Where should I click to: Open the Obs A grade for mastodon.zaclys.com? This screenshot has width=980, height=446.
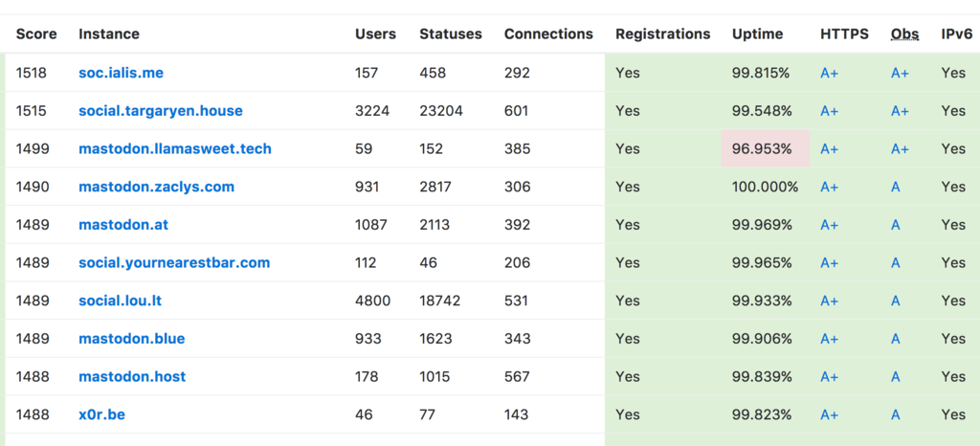(x=896, y=187)
